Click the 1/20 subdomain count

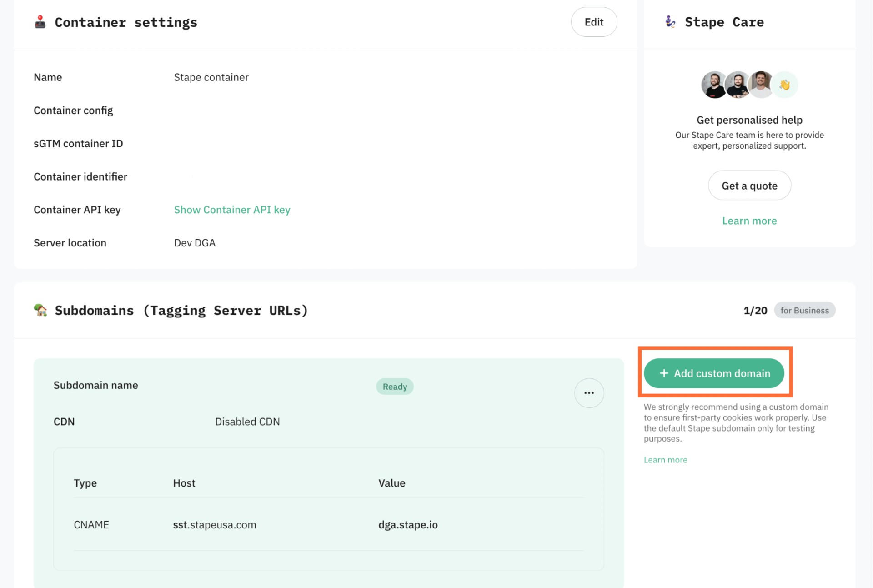click(755, 311)
